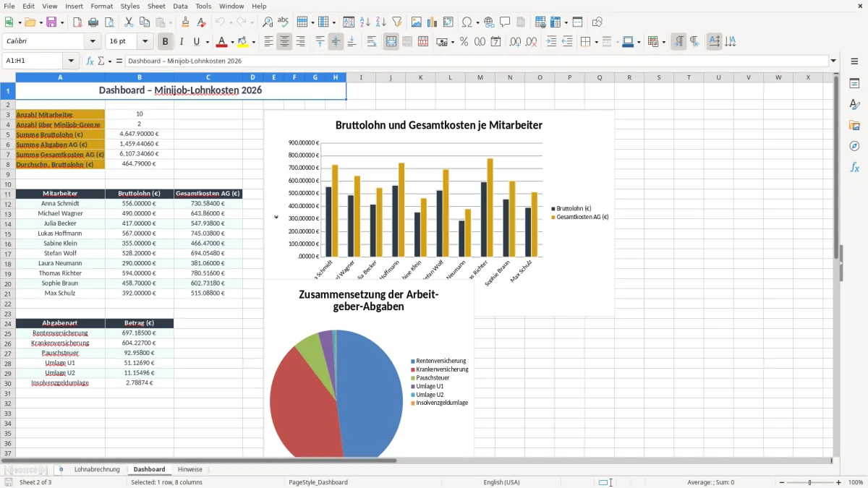This screenshot has width=868, height=488.
Task: Open the highlighting color dropdown arrow
Action: (254, 42)
